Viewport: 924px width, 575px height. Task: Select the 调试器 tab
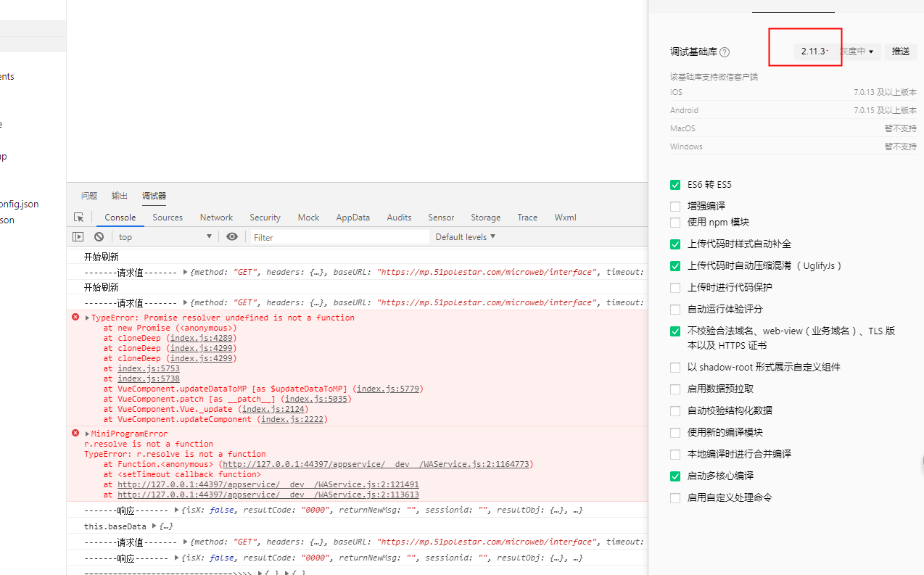coord(154,196)
